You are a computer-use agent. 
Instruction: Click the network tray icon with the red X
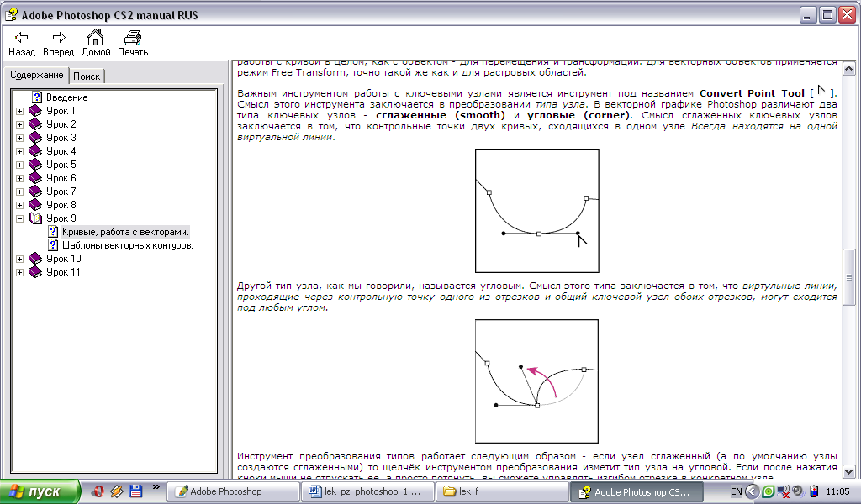click(784, 491)
